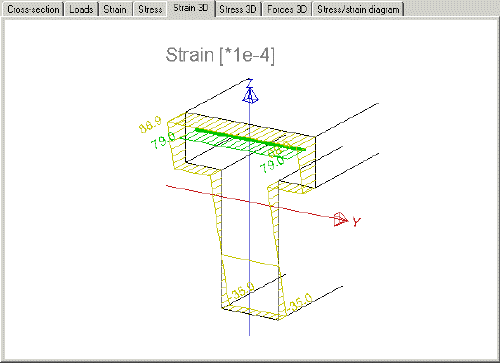Switch to the Stress 3D tab
Viewport: 500px width, 363px height.
pyautogui.click(x=238, y=9)
